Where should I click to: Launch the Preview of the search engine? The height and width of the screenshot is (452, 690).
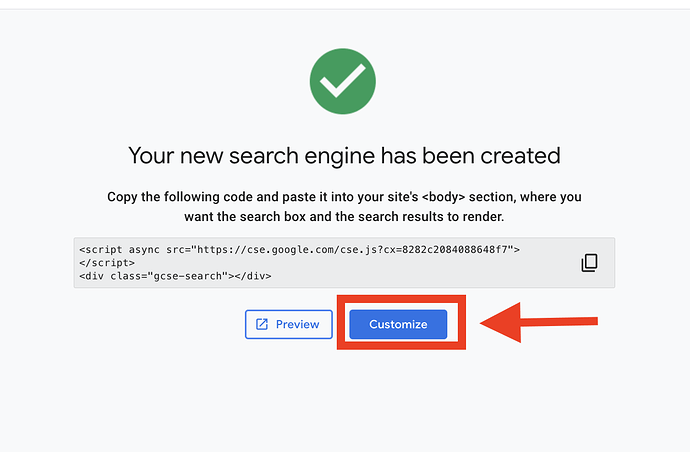tap(289, 324)
